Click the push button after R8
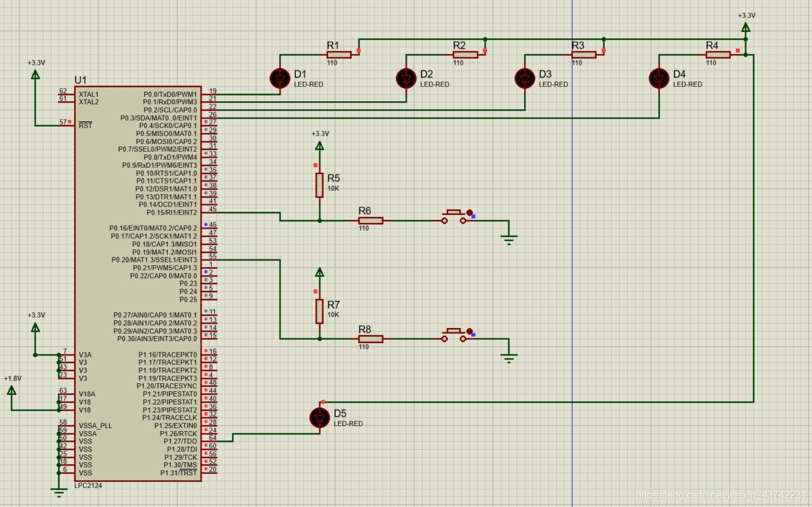812x507 pixels. click(454, 335)
